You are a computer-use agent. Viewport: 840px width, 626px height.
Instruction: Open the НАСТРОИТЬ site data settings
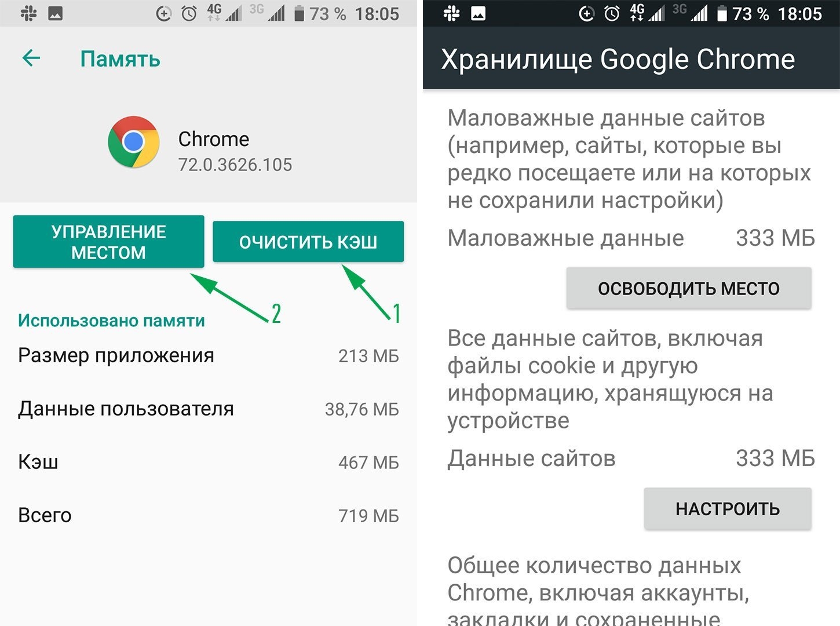pos(728,508)
